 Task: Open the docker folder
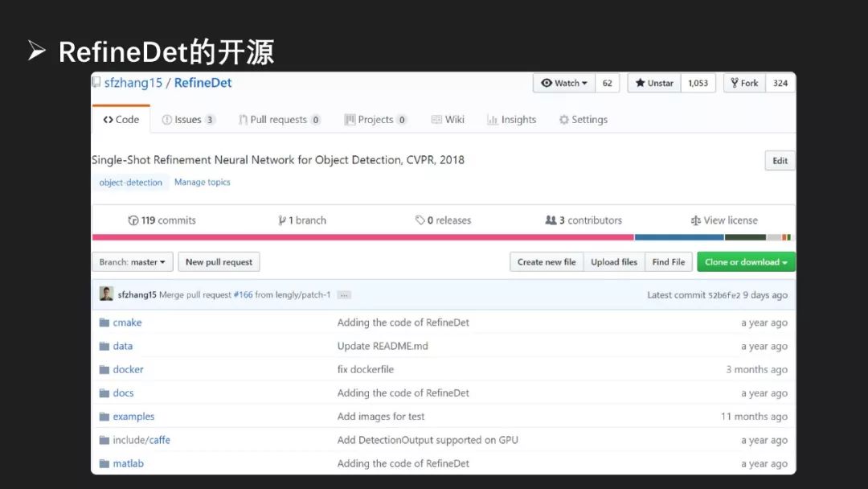click(x=128, y=369)
